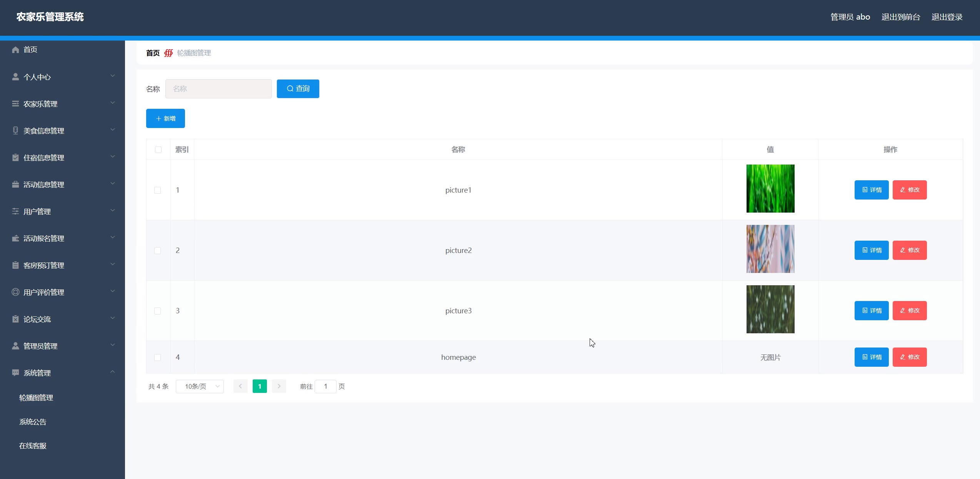Click the previous page arrow
The image size is (980, 479).
click(x=240, y=386)
